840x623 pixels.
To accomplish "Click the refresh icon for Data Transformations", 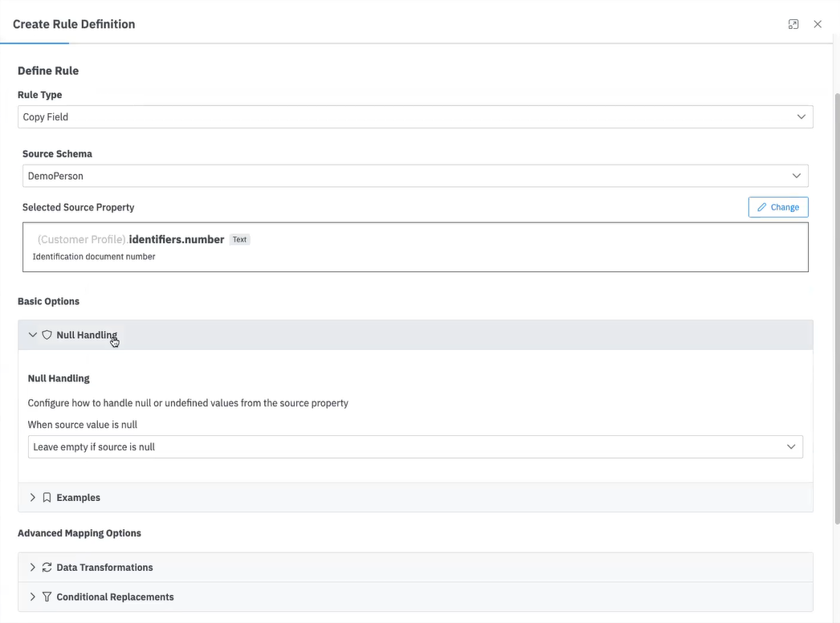I will coord(47,568).
